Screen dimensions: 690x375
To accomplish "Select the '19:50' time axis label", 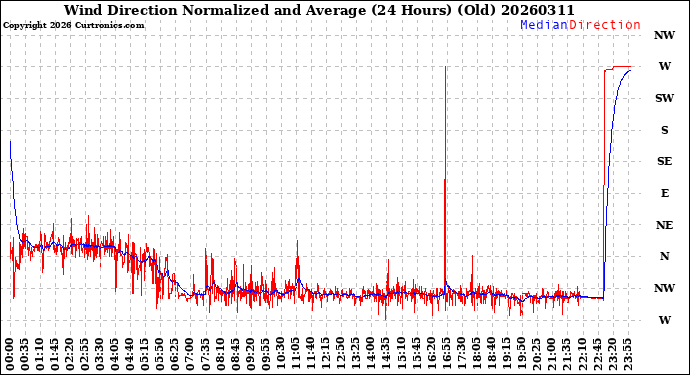I will [520, 354].
